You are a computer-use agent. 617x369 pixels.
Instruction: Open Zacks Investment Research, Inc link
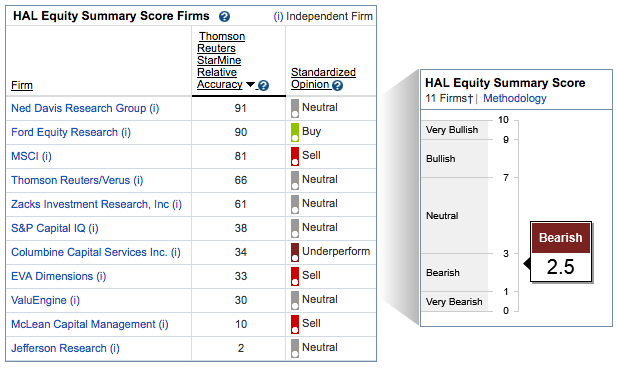[96, 204]
